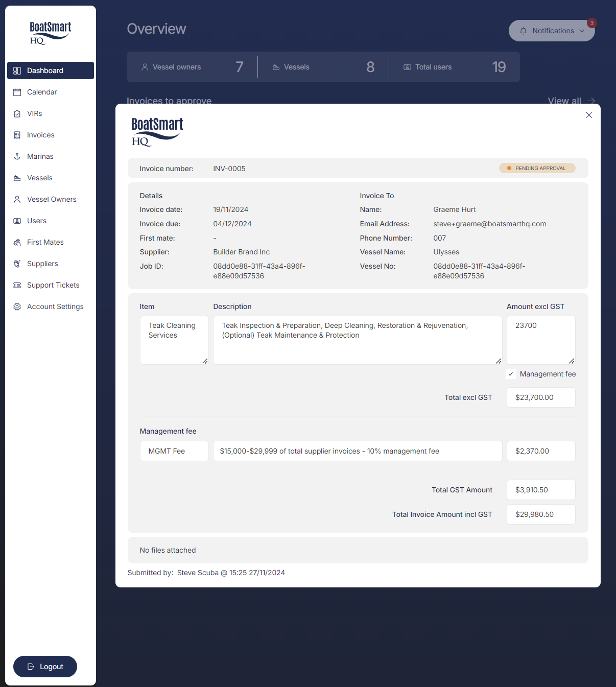Click invoice due date 04/12/2024
The height and width of the screenshot is (687, 616).
click(232, 224)
